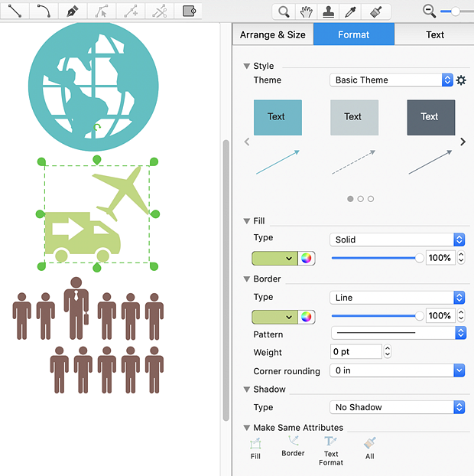The width and height of the screenshot is (474, 476).
Task: Go to next style page arrow
Action: click(463, 142)
